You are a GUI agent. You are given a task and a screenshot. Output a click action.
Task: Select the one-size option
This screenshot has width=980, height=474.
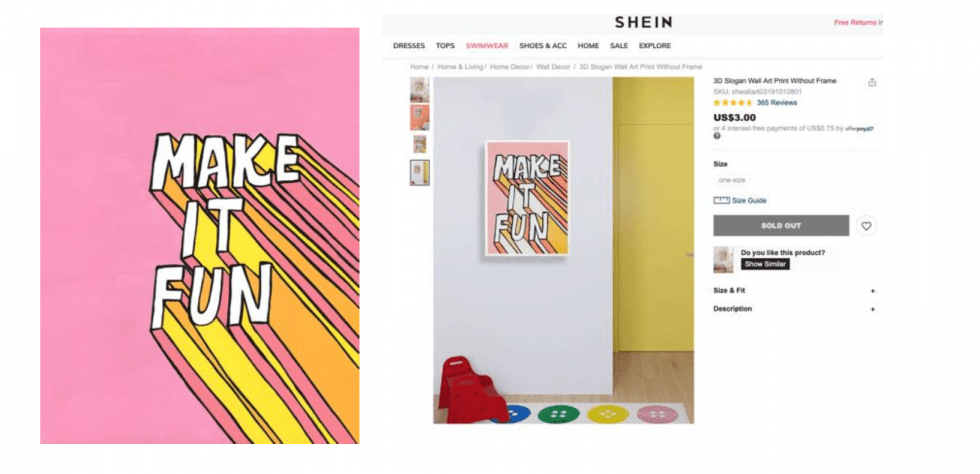click(x=732, y=180)
